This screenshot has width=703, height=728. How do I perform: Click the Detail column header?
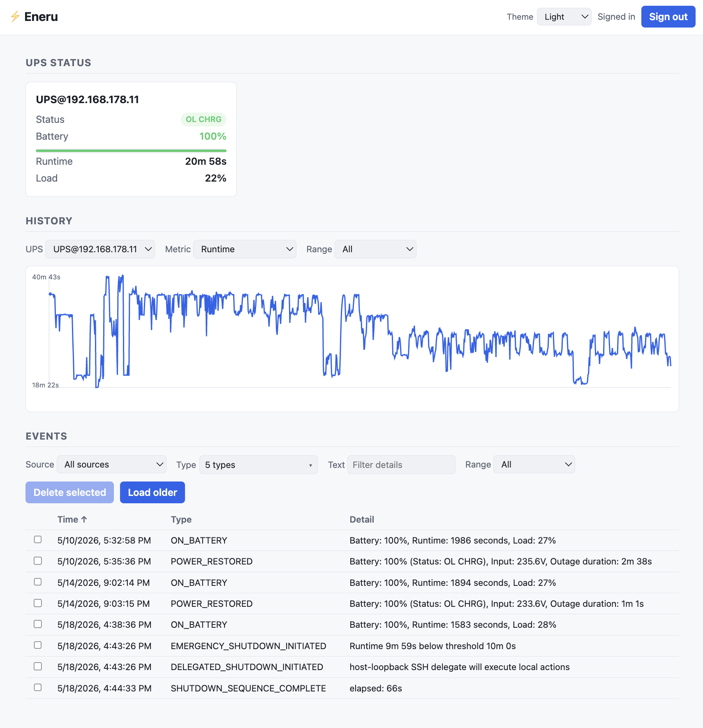[362, 519]
